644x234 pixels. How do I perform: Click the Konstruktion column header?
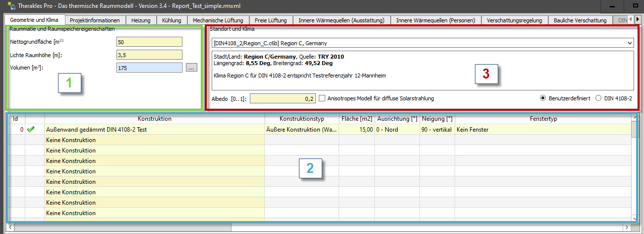pyautogui.click(x=155, y=119)
